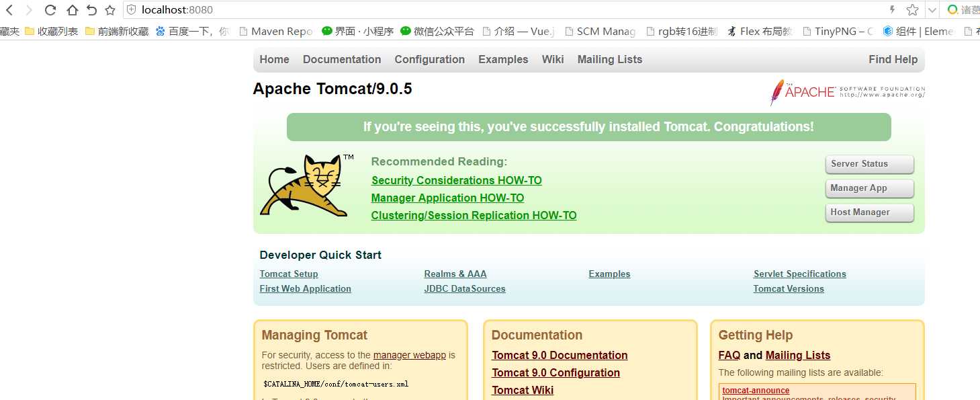Open Configuration in Tomcat navigation

(x=429, y=59)
